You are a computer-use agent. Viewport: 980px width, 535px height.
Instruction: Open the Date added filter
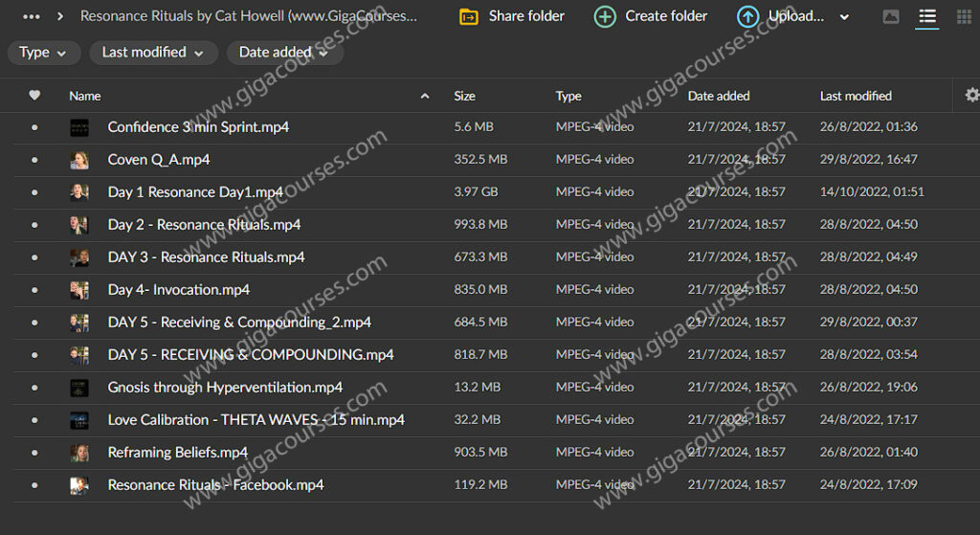click(x=284, y=53)
